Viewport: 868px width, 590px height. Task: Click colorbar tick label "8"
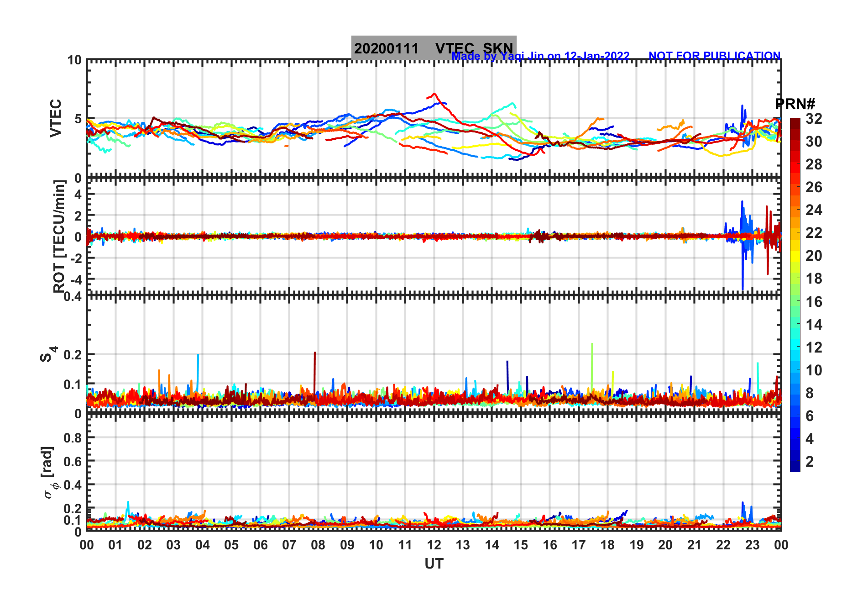point(810,393)
